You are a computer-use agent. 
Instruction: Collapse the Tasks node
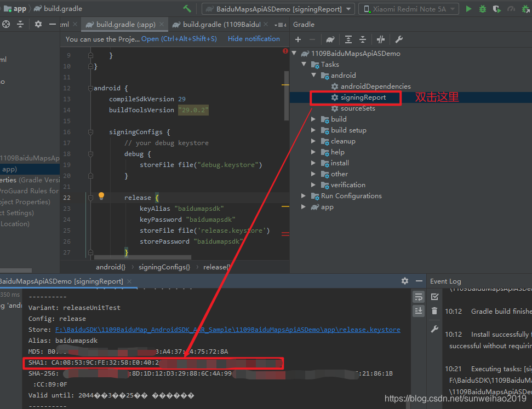point(304,64)
